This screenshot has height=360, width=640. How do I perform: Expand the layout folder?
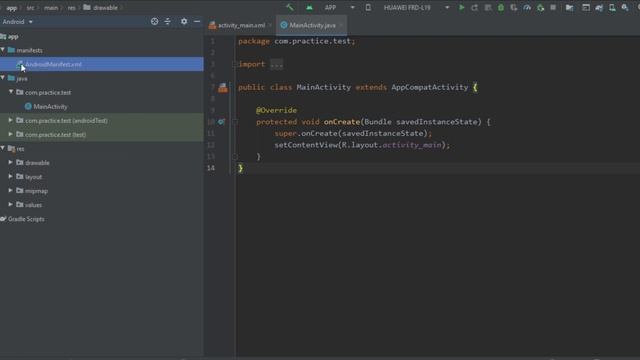coord(11,176)
